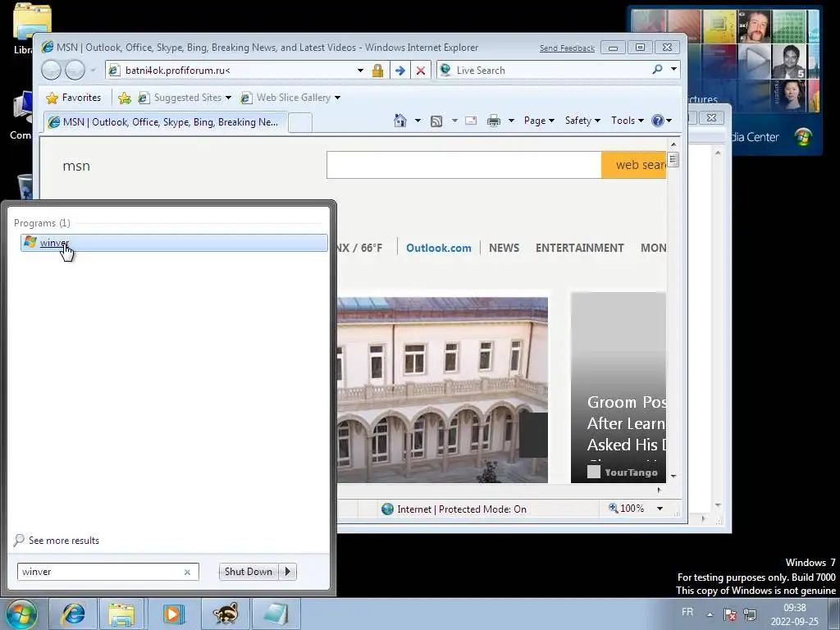The width and height of the screenshot is (840, 630).
Task: Open the Safety menu
Action: coord(582,121)
